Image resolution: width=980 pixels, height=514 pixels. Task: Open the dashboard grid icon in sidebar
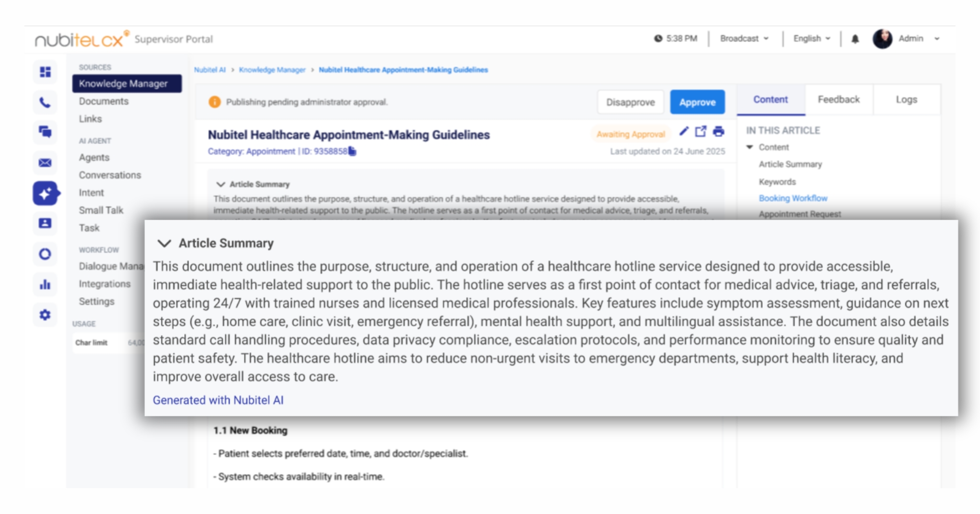45,72
